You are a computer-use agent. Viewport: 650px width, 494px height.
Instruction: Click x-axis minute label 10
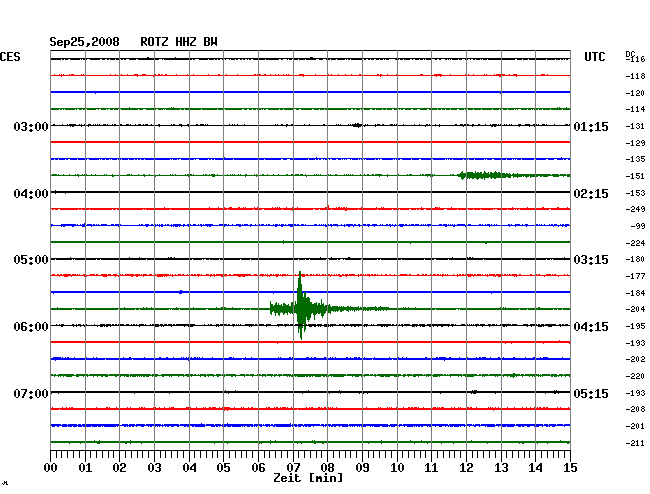[397, 467]
